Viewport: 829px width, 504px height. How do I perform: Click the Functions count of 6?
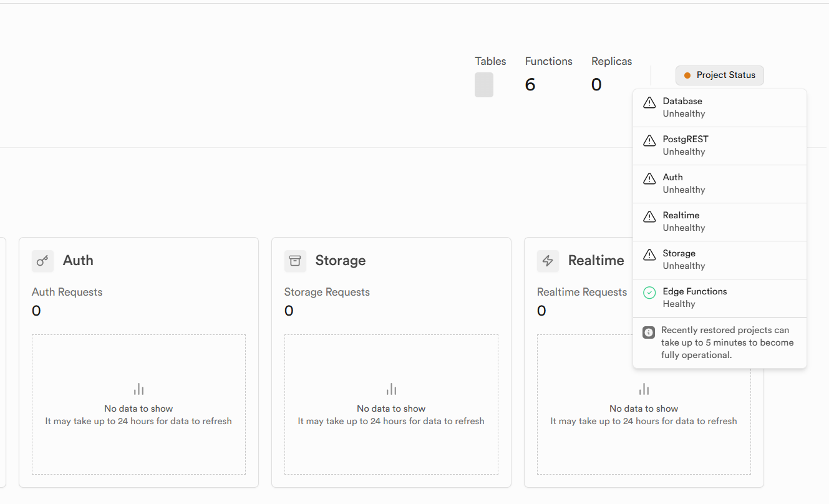pyautogui.click(x=530, y=85)
